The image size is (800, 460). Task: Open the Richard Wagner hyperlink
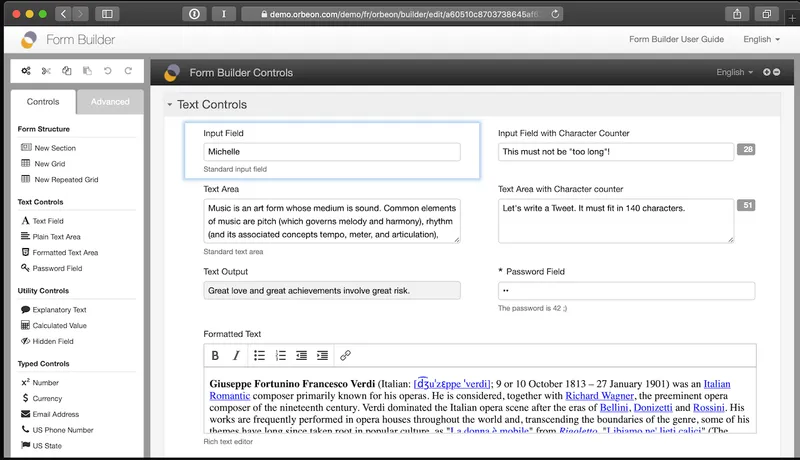[599, 396]
